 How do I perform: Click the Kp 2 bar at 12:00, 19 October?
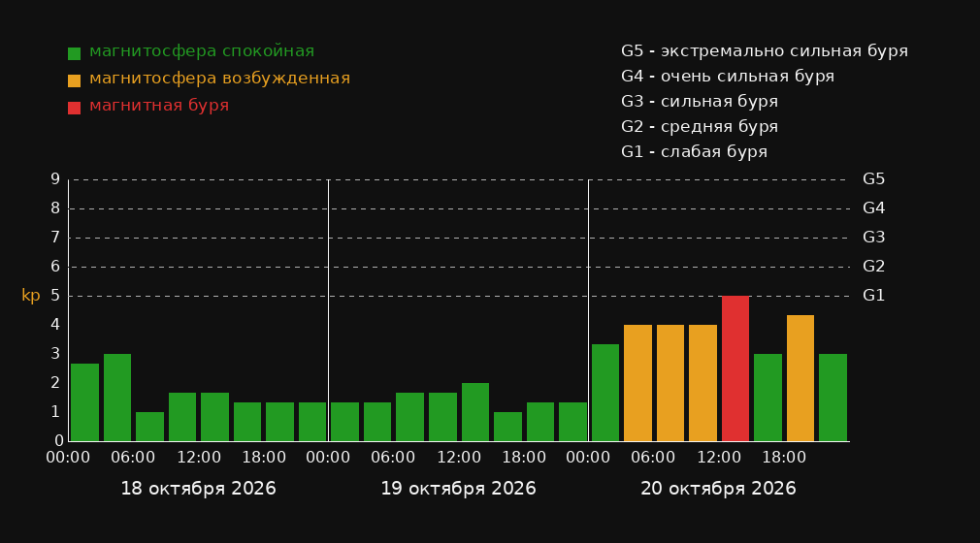[475, 412]
